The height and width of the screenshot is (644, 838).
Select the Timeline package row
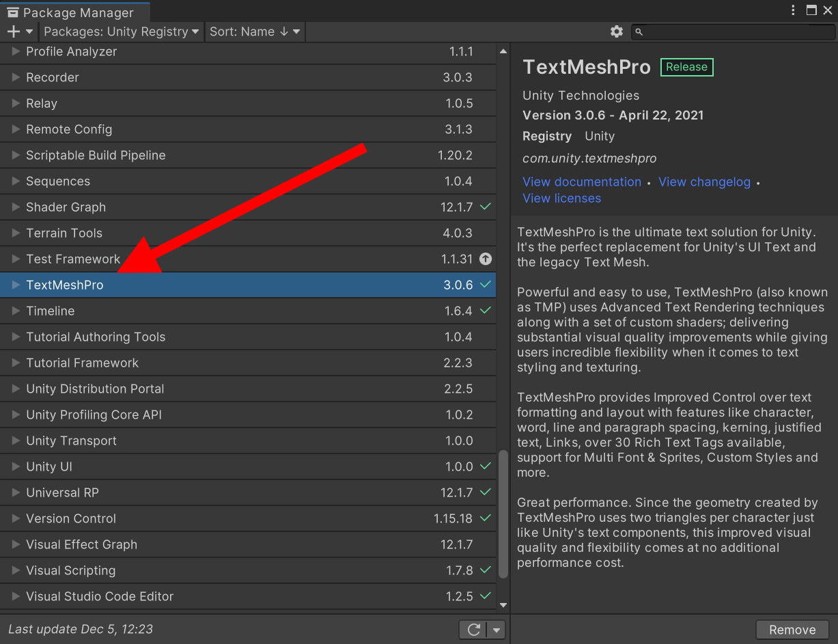(248, 311)
